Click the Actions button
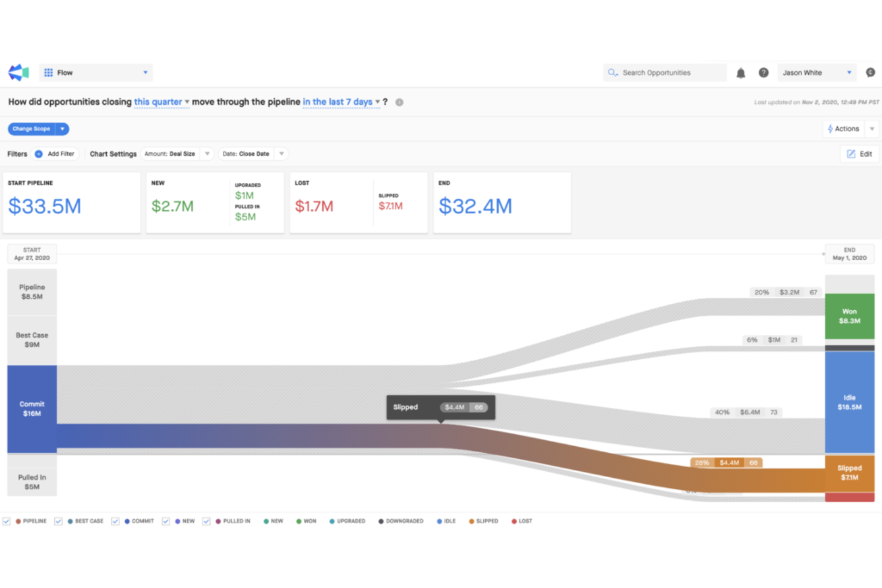 (843, 129)
